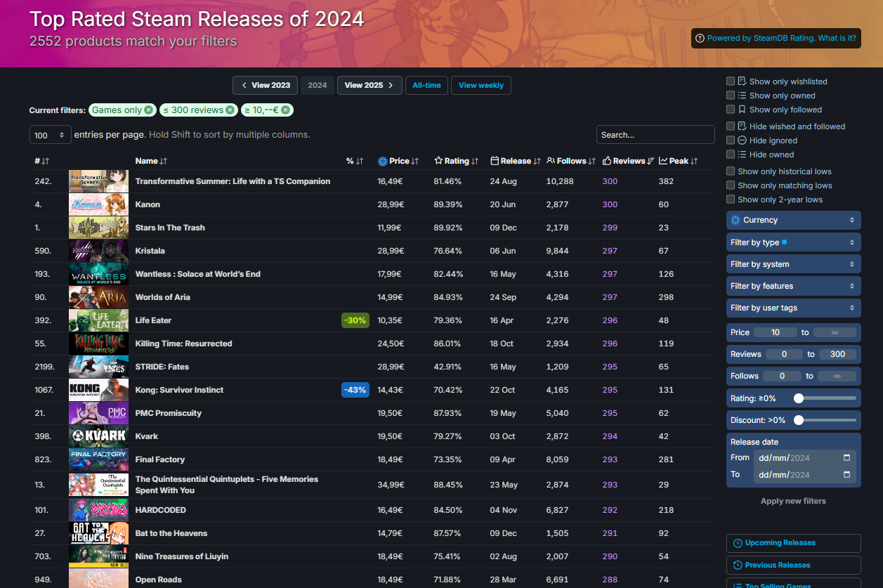This screenshot has height=588, width=883.
Task: Enable Show only wishlisted checkbox
Action: (731, 81)
